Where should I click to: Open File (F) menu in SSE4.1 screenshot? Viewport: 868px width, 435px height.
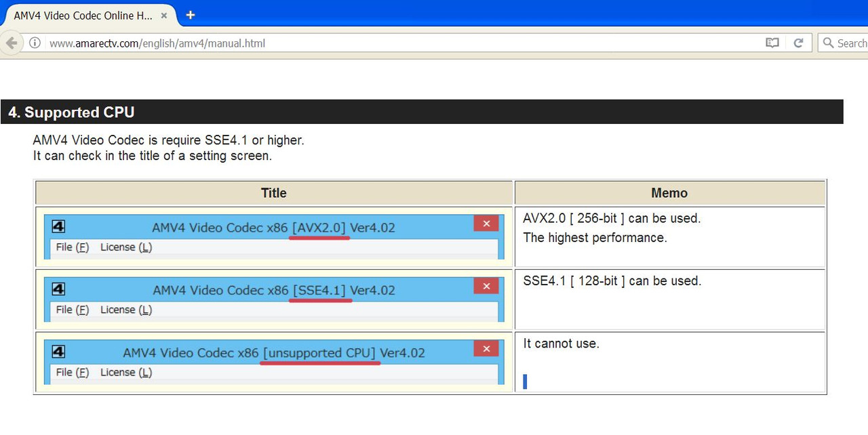[73, 310]
